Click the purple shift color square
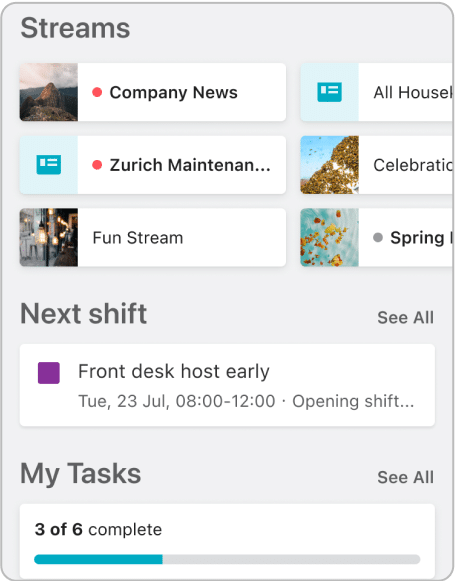This screenshot has height=581, width=455. coord(49,373)
